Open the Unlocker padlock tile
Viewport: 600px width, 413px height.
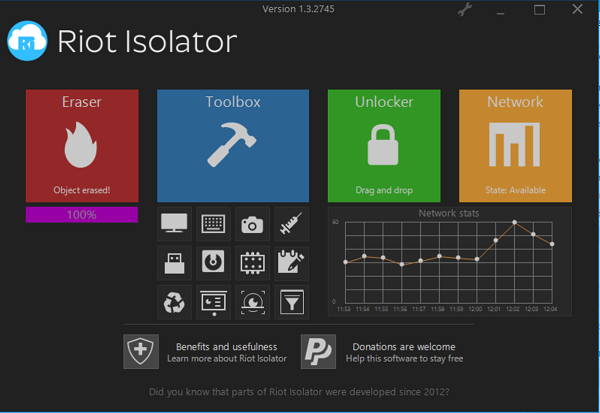click(x=384, y=145)
